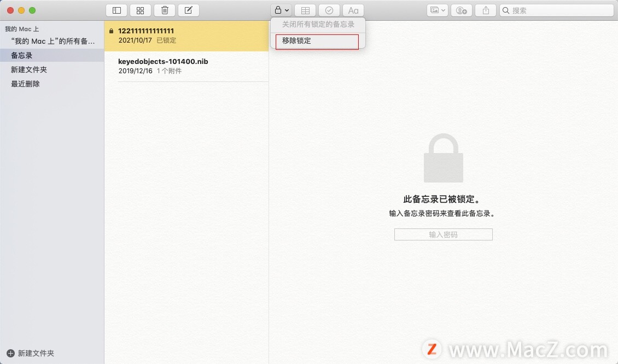Select 关闭所有锁定的备忘录 menu entry
This screenshot has width=618, height=364.
click(318, 25)
